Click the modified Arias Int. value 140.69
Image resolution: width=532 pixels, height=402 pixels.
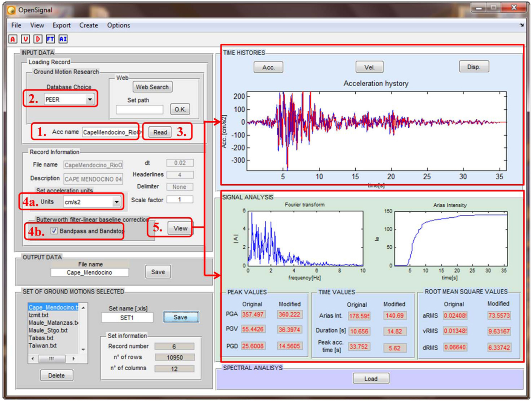coord(394,316)
